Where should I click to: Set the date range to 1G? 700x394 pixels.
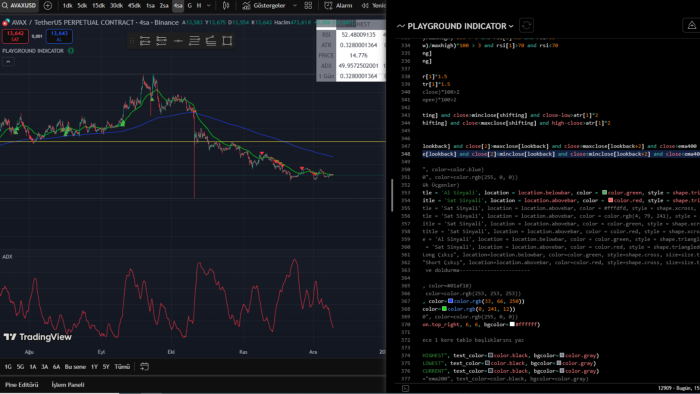(x=8, y=367)
